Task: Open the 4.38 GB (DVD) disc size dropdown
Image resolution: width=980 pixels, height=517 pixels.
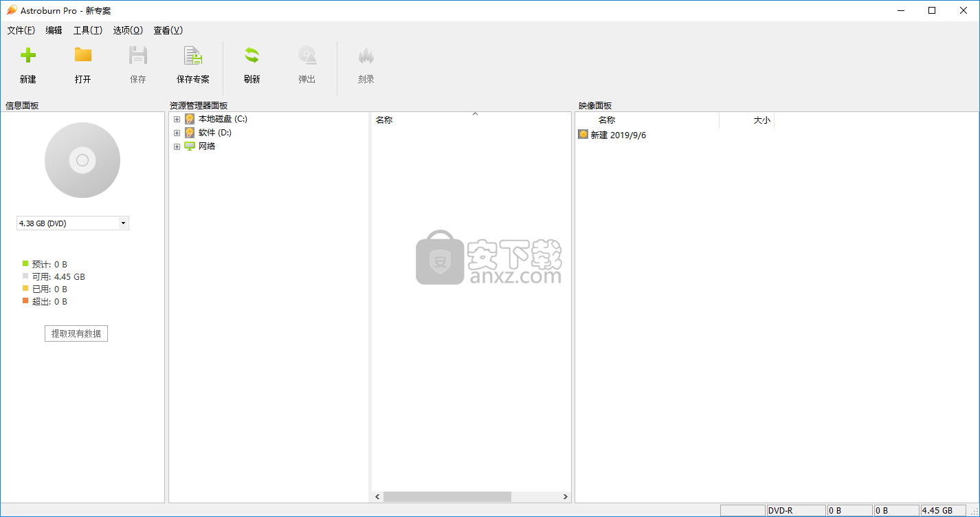Action: coord(123,223)
